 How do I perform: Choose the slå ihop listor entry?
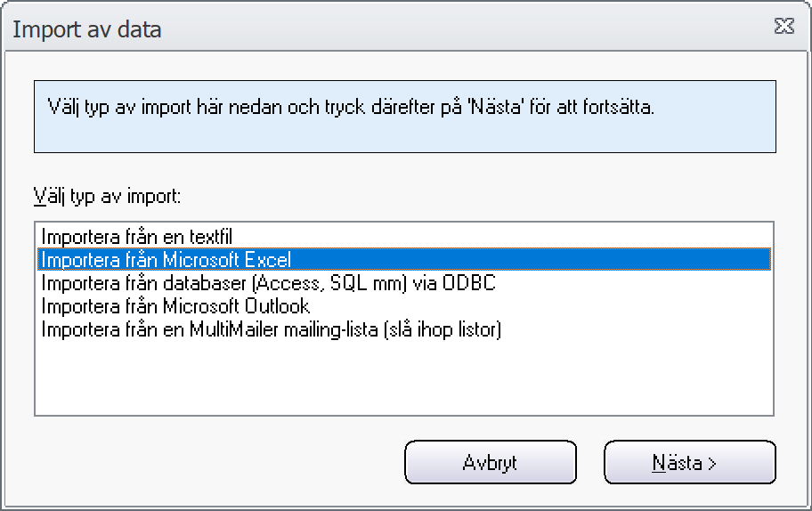[404, 329]
